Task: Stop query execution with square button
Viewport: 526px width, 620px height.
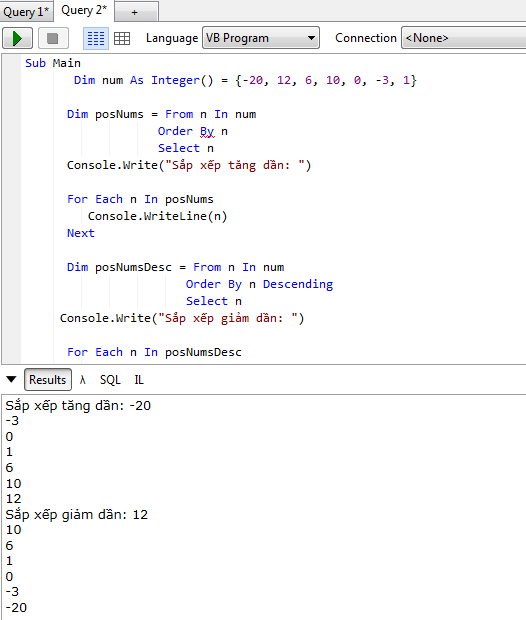Action: coord(53,38)
